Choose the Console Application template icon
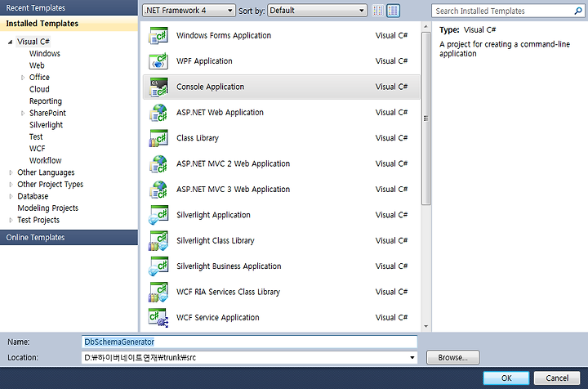Screen dimensions: 588x389 point(158,87)
